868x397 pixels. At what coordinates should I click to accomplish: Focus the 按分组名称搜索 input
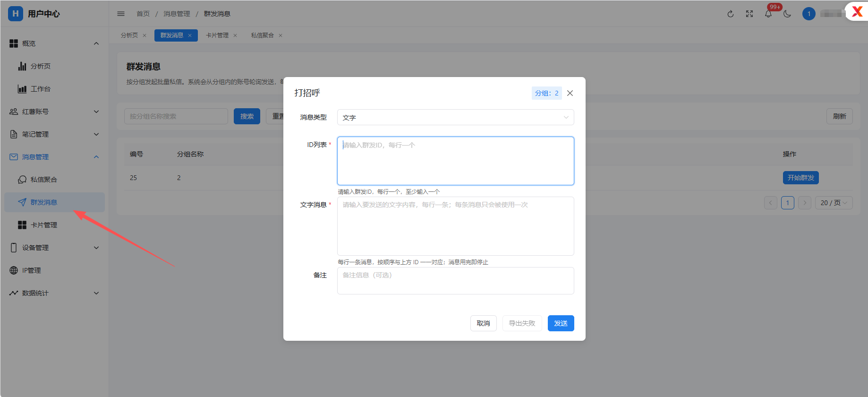(x=176, y=116)
